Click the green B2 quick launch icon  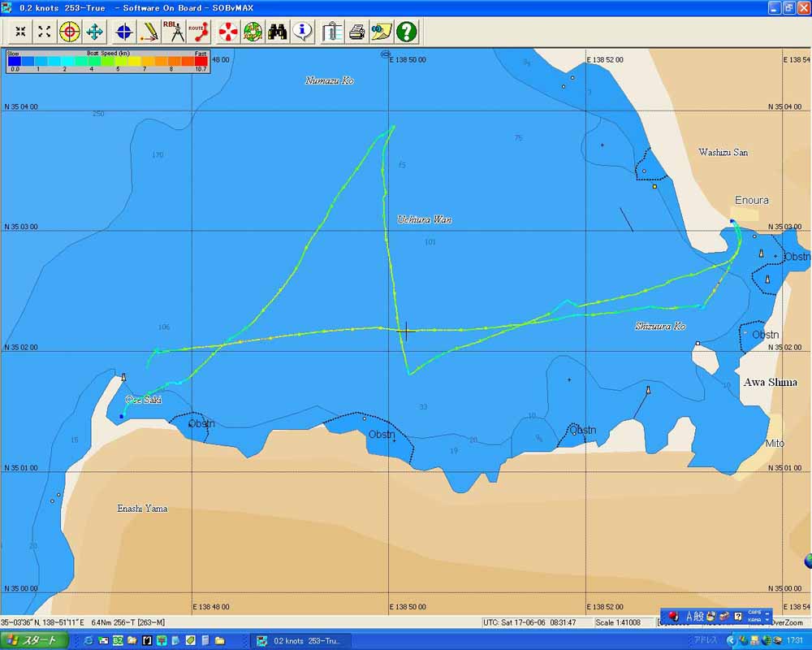pos(118,641)
